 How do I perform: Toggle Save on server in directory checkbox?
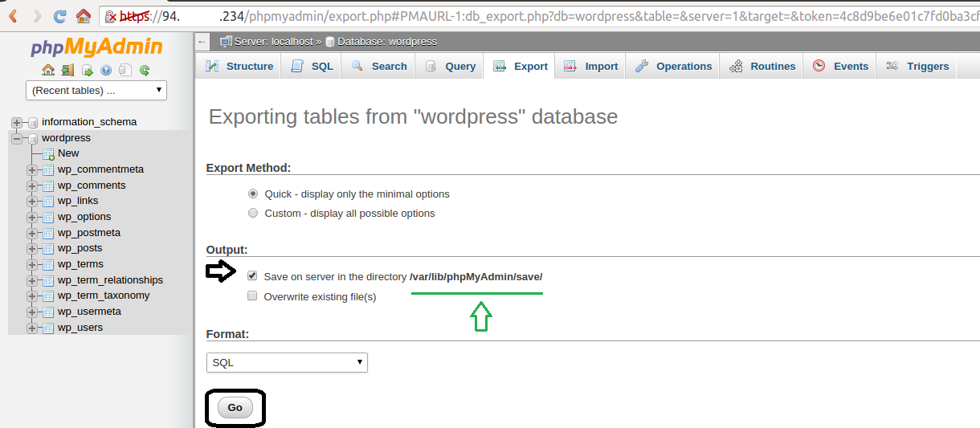(253, 275)
